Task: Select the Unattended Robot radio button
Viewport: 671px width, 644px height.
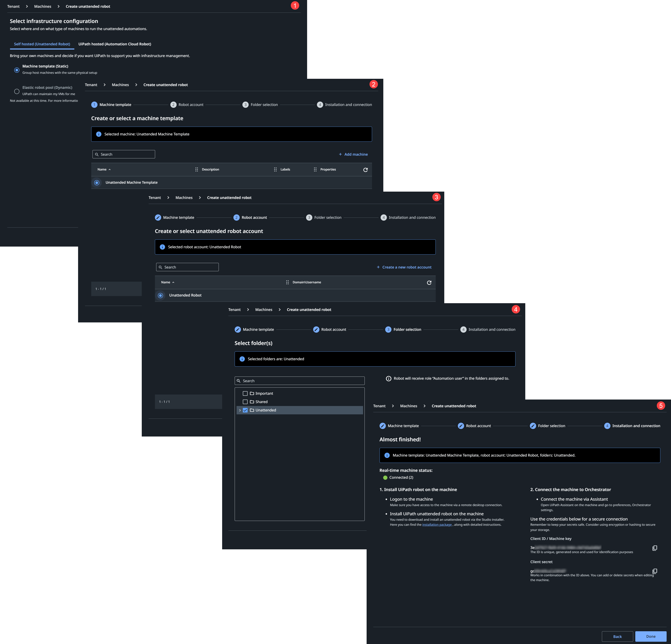Action: click(x=160, y=295)
